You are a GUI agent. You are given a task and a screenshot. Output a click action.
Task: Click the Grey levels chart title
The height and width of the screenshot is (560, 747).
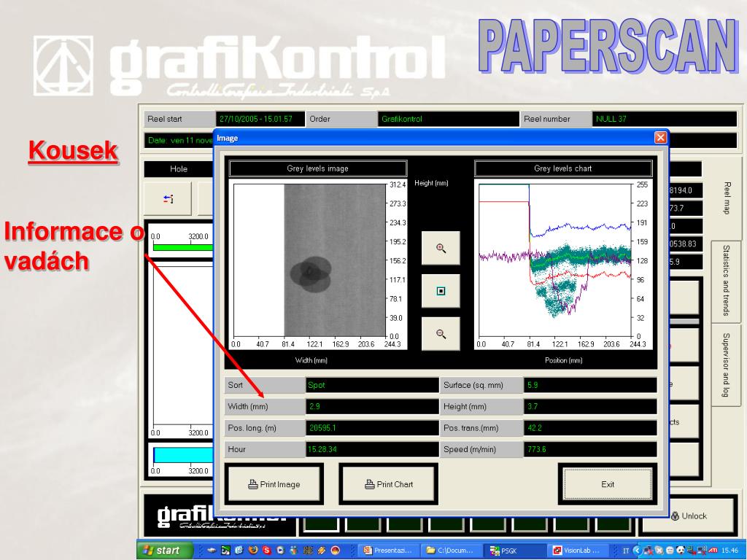[563, 168]
